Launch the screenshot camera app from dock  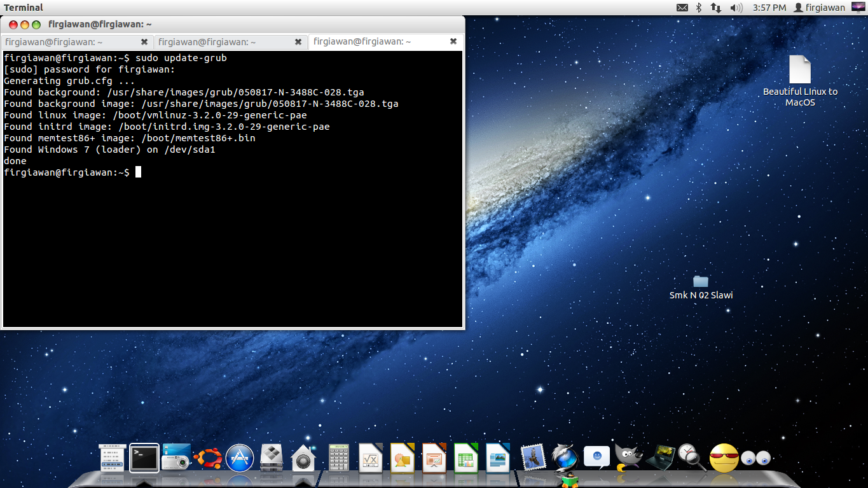(x=176, y=457)
